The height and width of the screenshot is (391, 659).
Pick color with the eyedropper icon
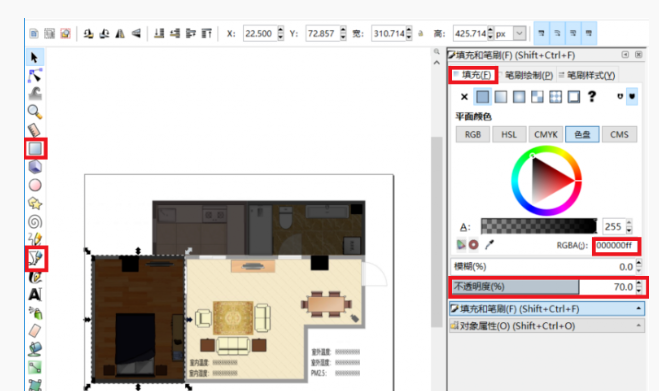pos(489,245)
